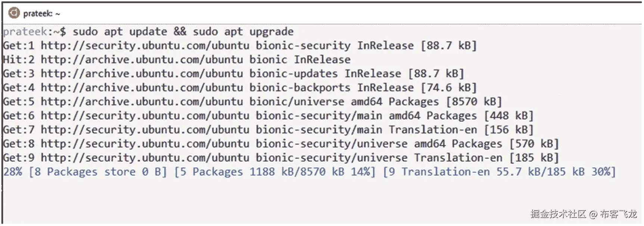Click the '[8 Packages store 0 B]' segment
Screen dimensions: 644x226
coord(98,172)
